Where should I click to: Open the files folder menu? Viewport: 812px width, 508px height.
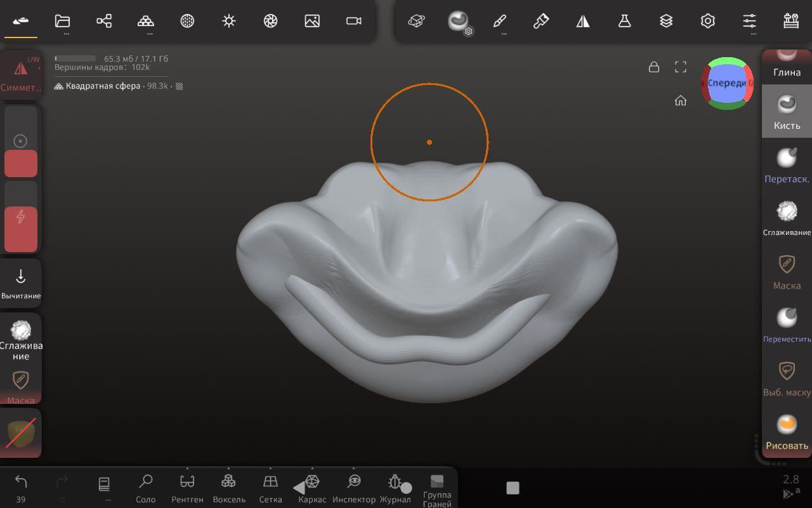point(62,21)
